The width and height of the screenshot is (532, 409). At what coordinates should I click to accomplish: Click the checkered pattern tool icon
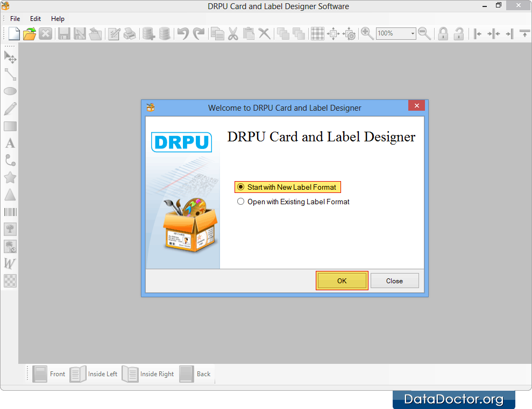click(x=10, y=281)
